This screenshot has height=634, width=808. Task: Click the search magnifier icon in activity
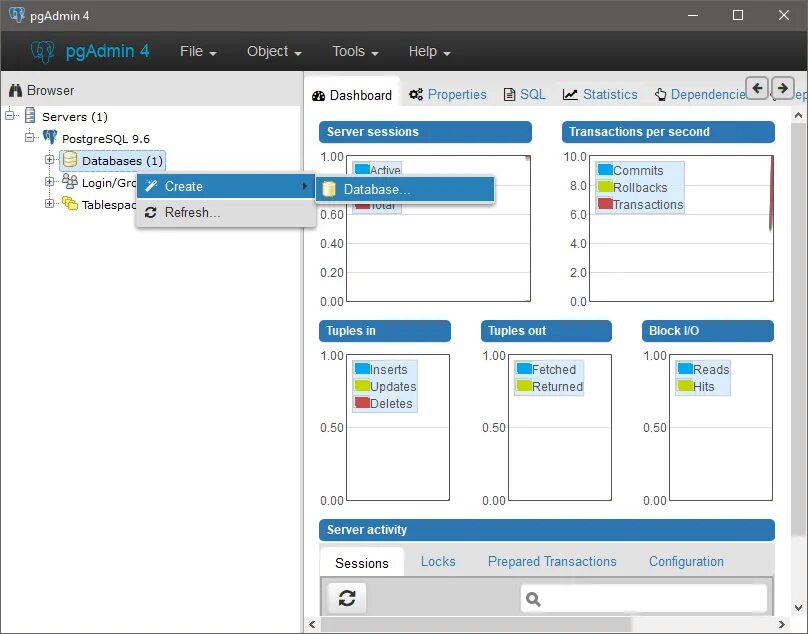pos(533,599)
